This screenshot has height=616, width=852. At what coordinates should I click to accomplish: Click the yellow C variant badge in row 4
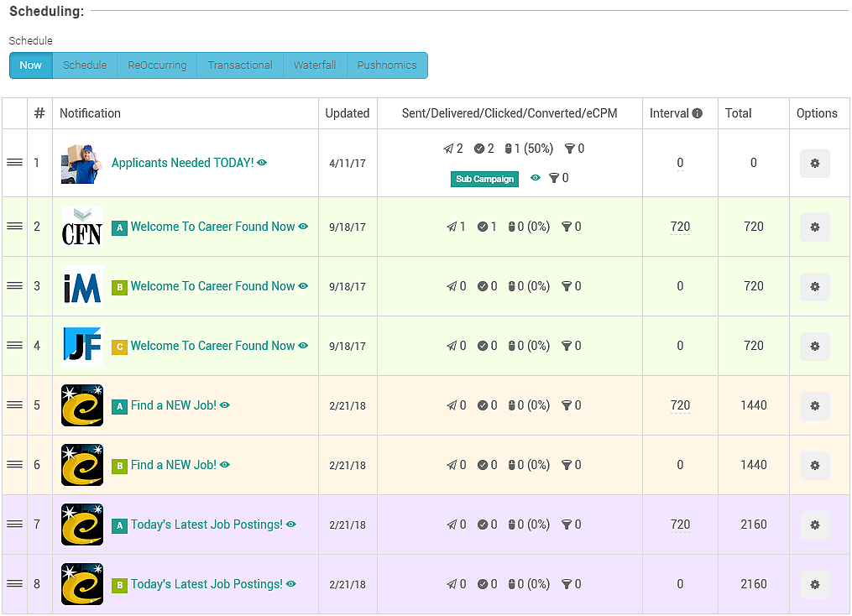point(120,347)
